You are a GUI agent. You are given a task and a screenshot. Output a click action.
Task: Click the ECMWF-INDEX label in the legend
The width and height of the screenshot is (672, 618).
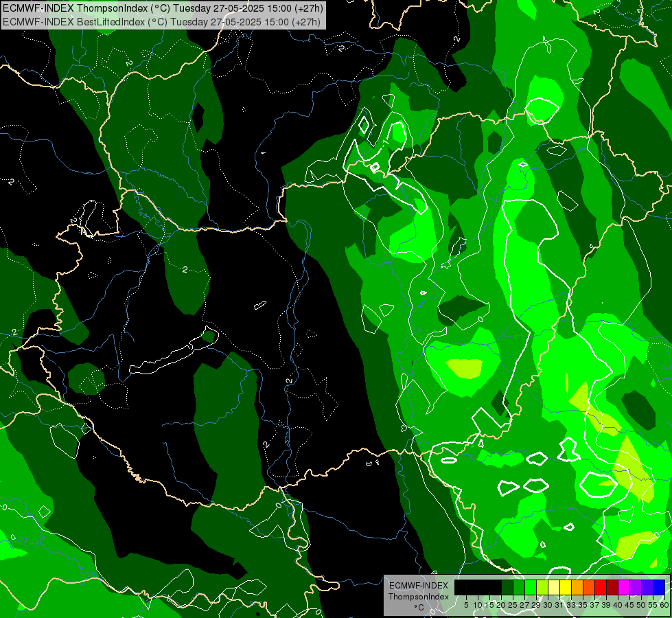click(x=419, y=586)
